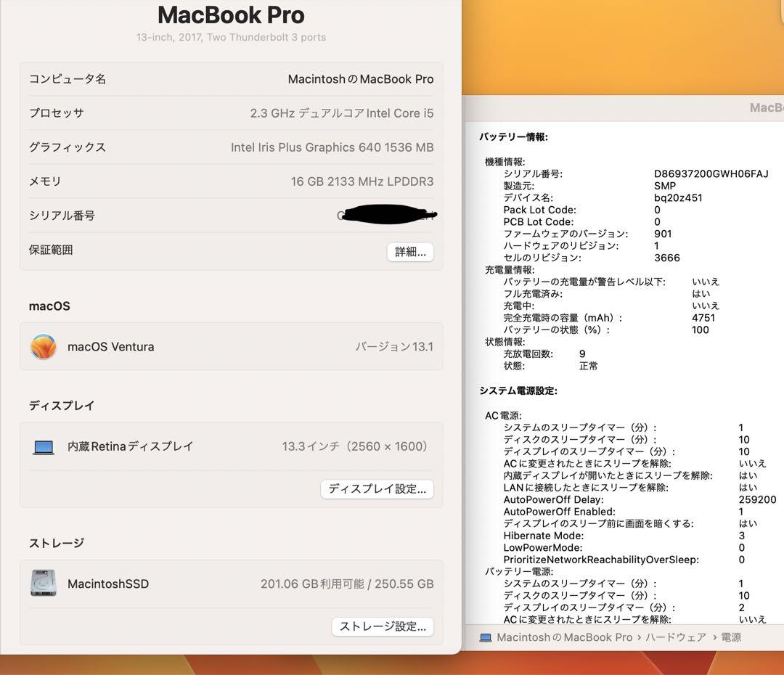
Task: Click the バッテリー情報: heading
Action: 513,136
